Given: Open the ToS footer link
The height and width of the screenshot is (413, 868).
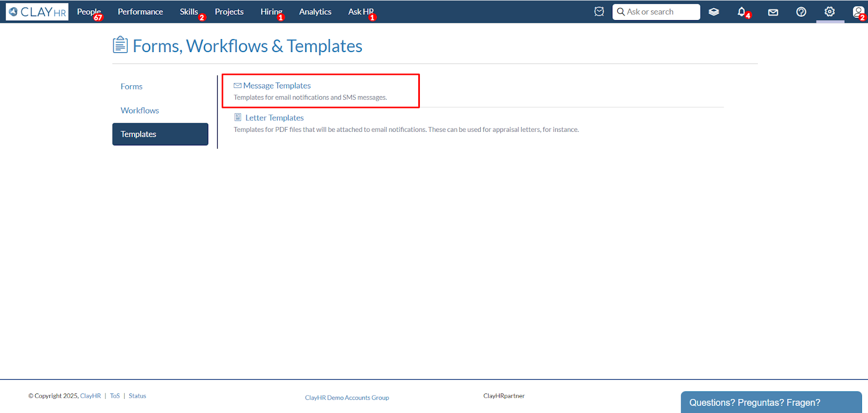Looking at the screenshot, I should click(x=115, y=396).
